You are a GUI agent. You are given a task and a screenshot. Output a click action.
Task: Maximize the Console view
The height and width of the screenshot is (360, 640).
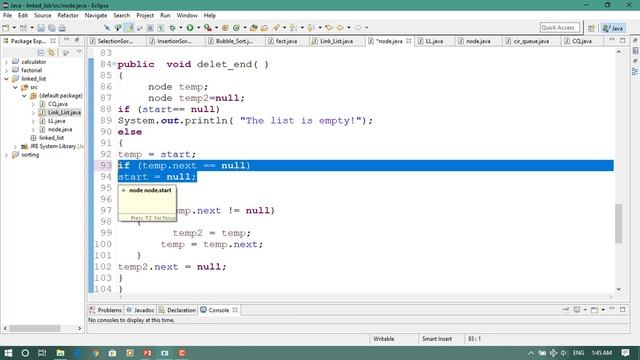(x=622, y=309)
